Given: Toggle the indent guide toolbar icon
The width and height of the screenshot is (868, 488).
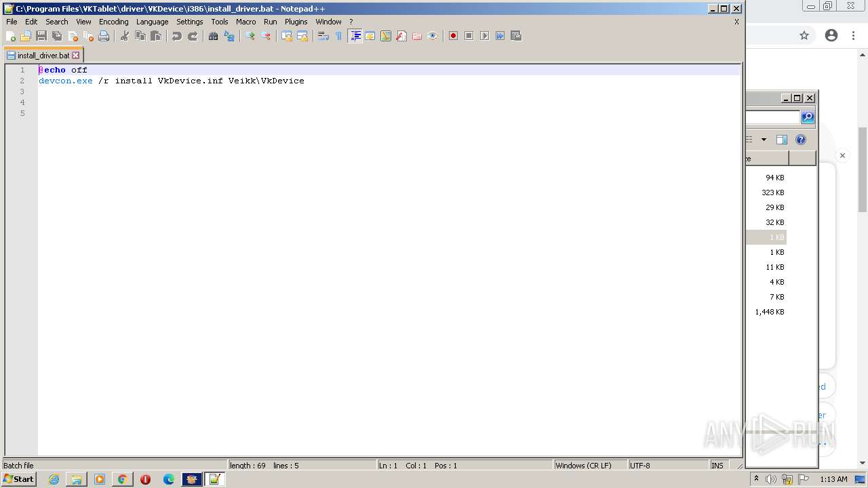Looking at the screenshot, I should click(x=355, y=36).
